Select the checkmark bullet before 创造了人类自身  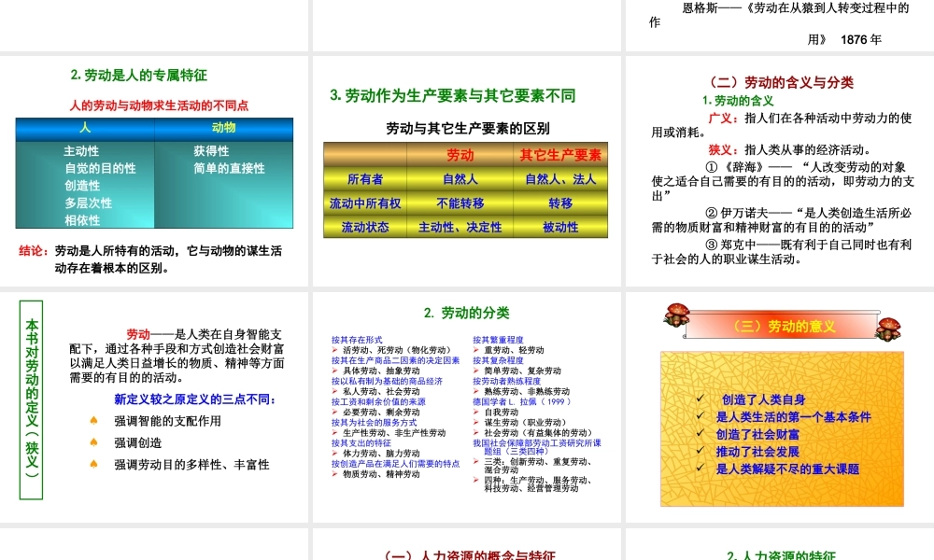[700, 399]
